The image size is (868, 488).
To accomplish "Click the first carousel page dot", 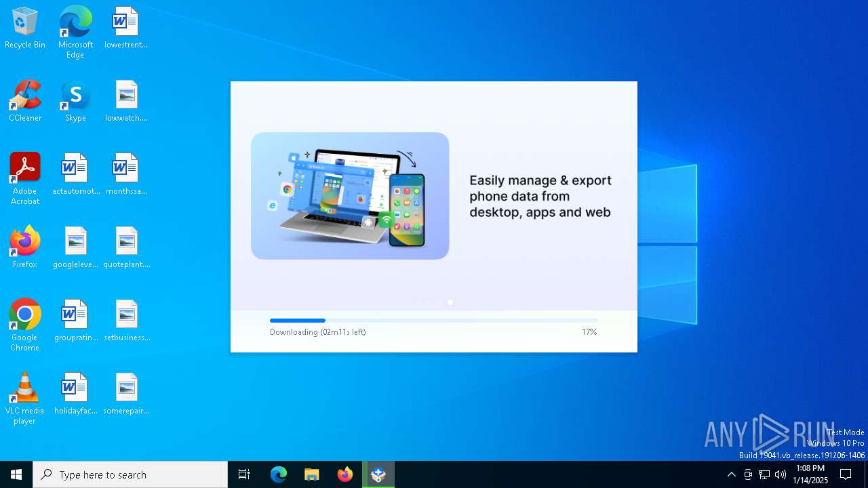I will coord(418,302).
